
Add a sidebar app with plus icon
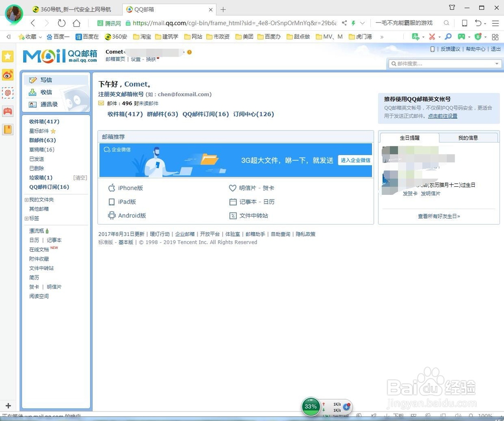9,405
